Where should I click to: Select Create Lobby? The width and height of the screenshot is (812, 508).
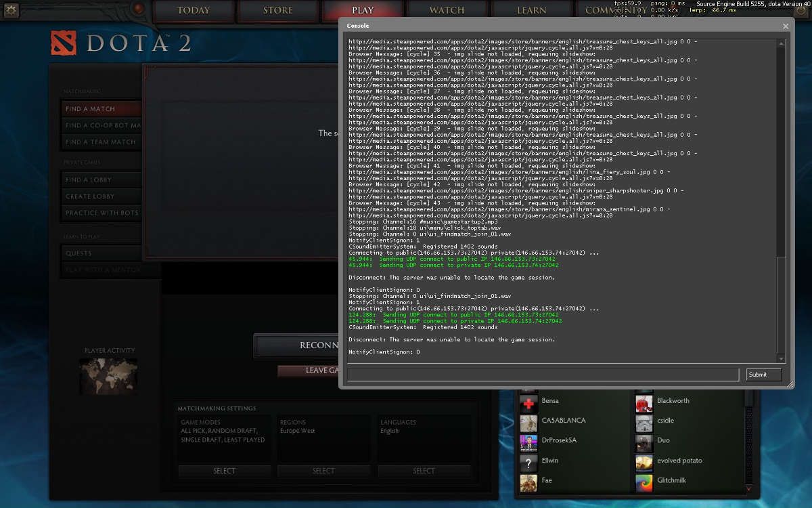click(x=101, y=196)
